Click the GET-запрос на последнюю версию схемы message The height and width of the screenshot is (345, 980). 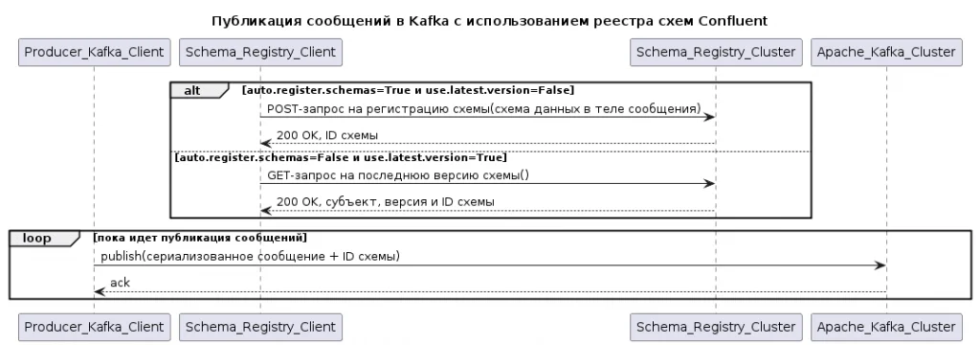tap(398, 175)
